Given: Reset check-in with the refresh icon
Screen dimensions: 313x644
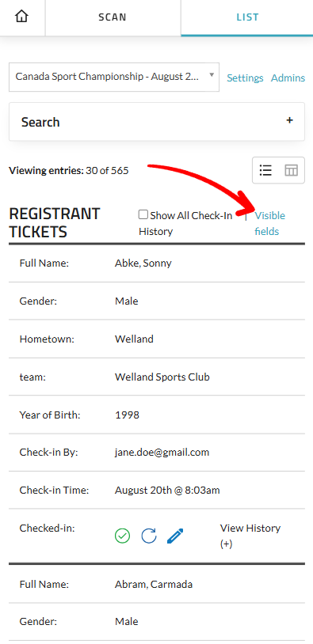Looking at the screenshot, I should [148, 536].
